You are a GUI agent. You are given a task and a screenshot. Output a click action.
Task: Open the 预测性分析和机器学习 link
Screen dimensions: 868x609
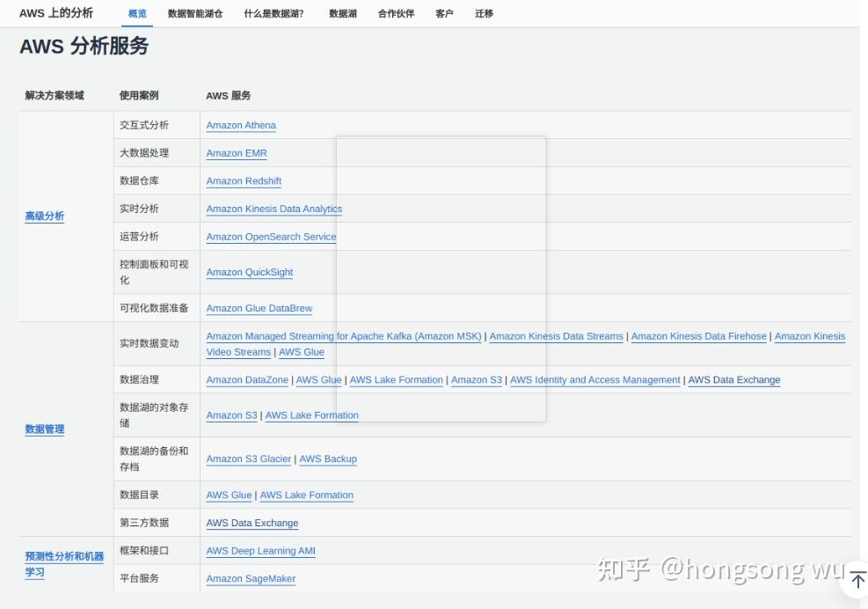[63, 564]
